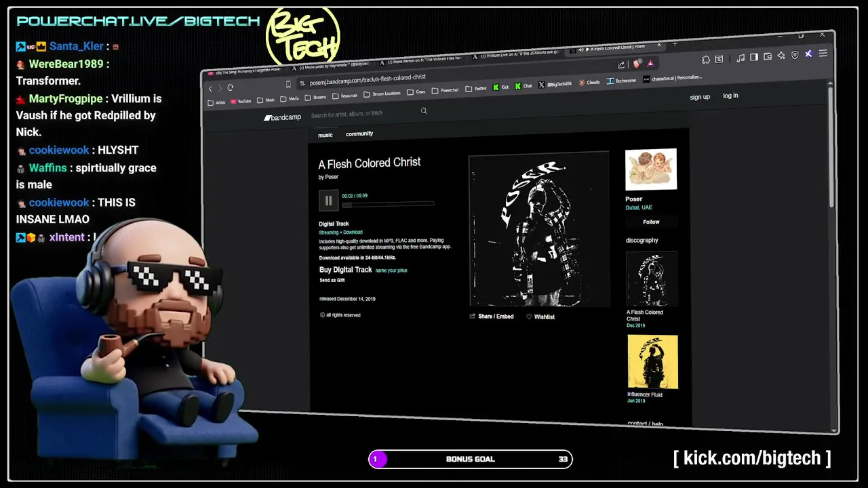Click the track progress bar
The image size is (868, 488).
(x=388, y=205)
